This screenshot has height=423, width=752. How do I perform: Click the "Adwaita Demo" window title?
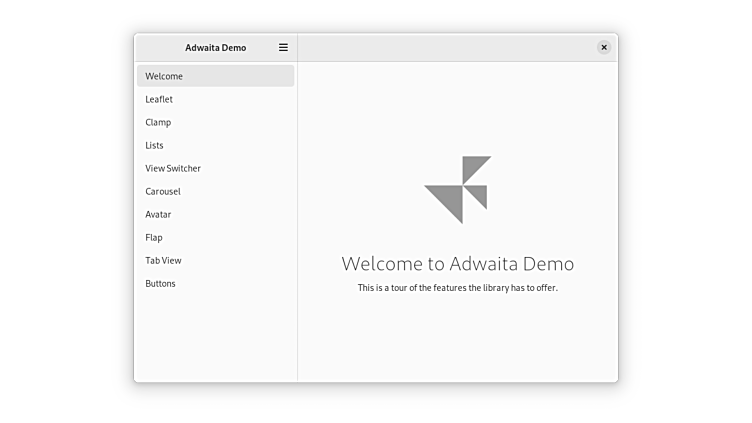tap(215, 47)
